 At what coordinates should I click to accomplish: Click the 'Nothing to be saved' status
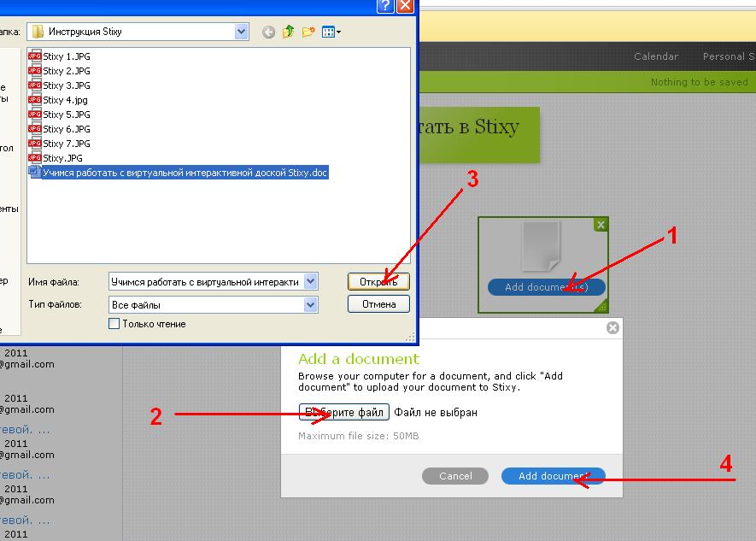coord(699,82)
